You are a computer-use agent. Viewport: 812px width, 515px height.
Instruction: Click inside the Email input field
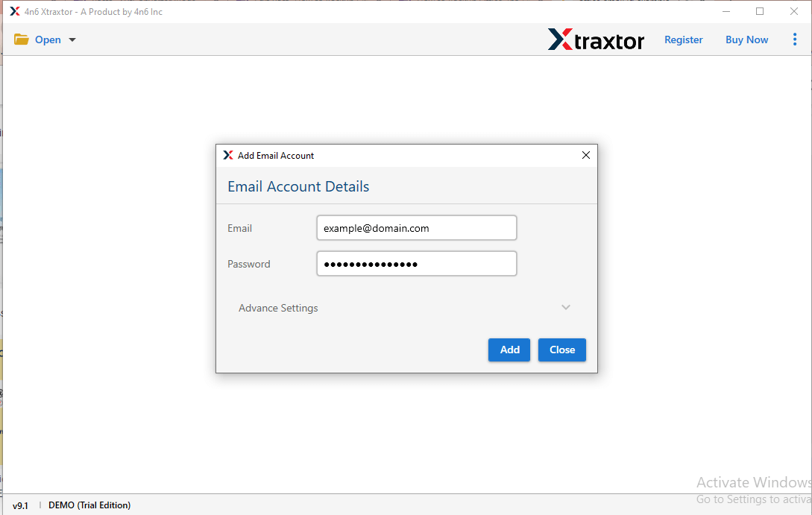coord(416,227)
